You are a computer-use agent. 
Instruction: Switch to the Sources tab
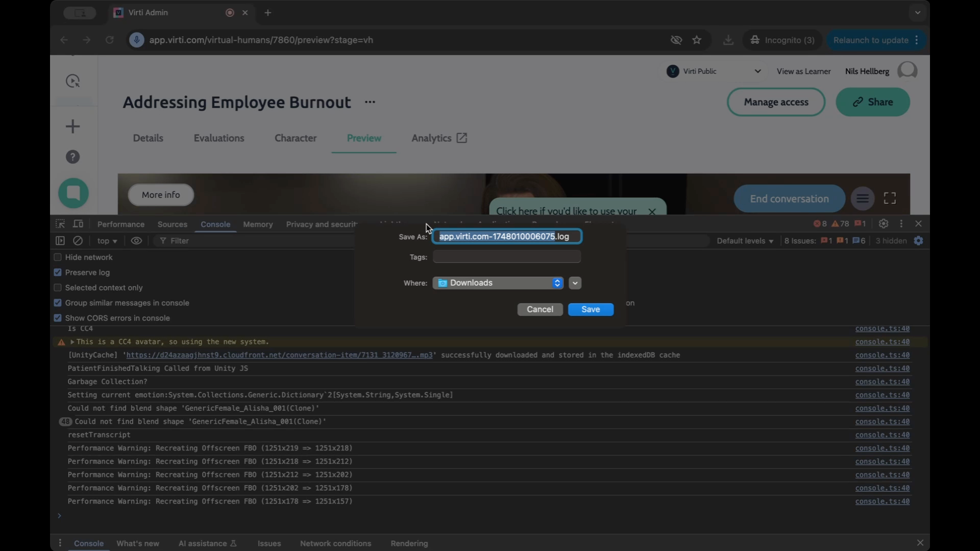point(172,224)
